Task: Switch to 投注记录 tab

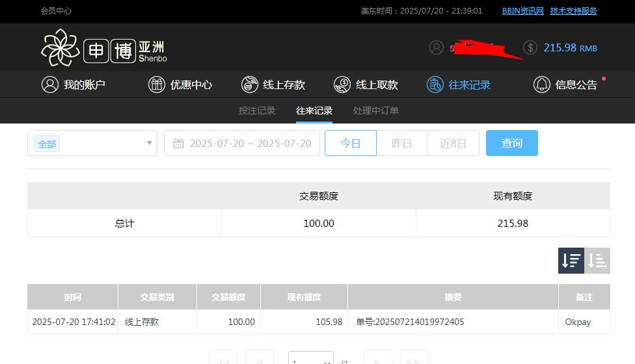Action: click(x=257, y=110)
